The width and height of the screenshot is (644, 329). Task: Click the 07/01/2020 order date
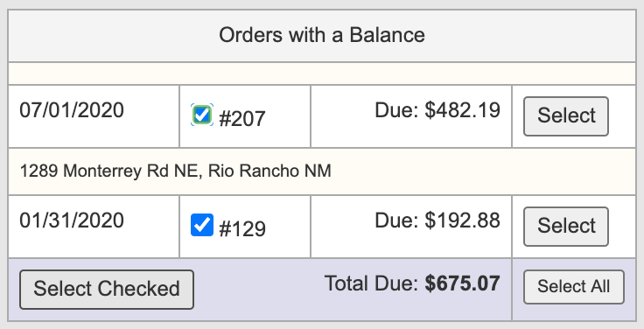pyautogui.click(x=72, y=110)
